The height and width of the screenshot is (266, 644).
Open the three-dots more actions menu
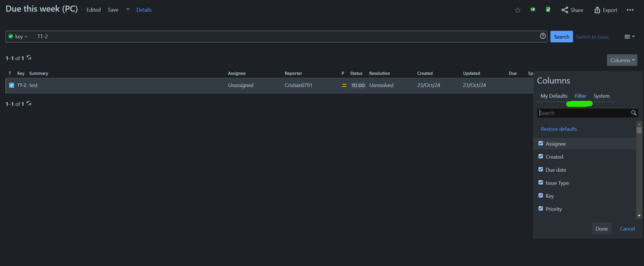[630, 10]
